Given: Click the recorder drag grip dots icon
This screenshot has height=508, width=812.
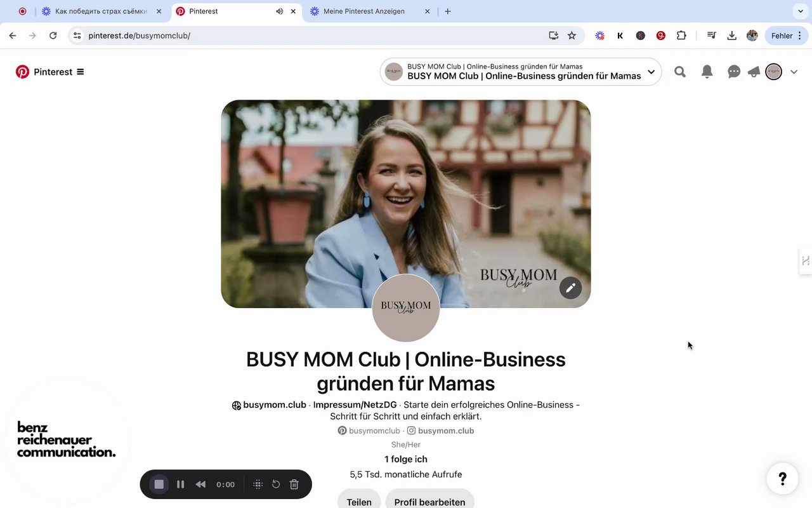Looking at the screenshot, I should coord(258,485).
